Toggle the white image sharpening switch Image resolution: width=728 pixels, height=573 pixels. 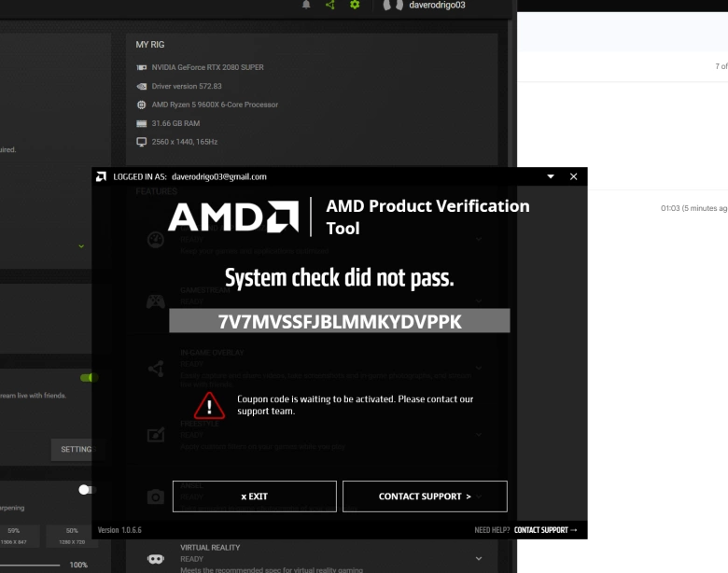(87, 490)
